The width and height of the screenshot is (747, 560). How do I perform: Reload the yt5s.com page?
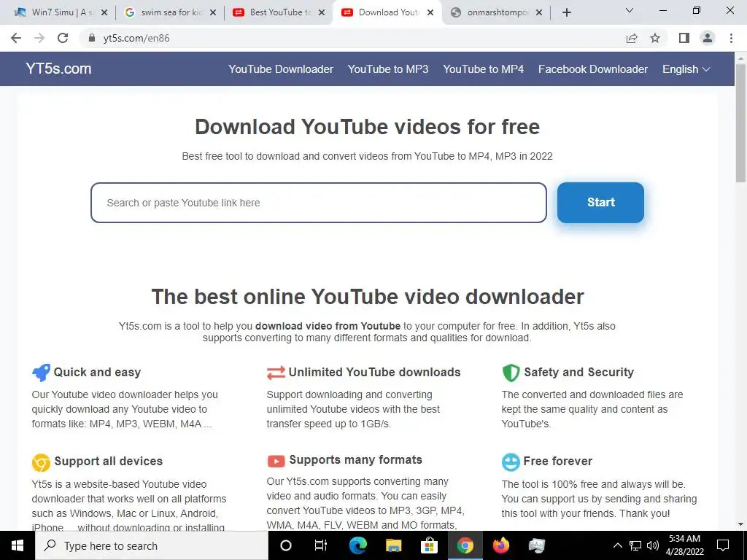tap(63, 38)
